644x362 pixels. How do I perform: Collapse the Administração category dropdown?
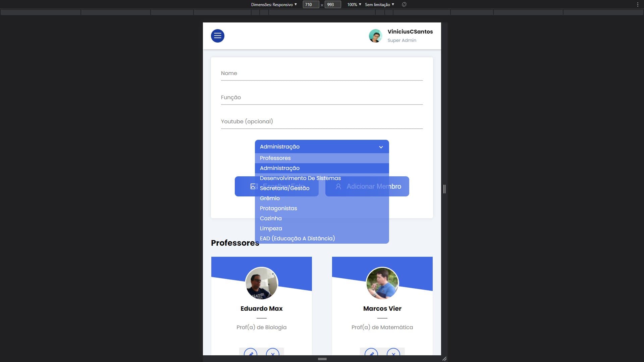(380, 146)
